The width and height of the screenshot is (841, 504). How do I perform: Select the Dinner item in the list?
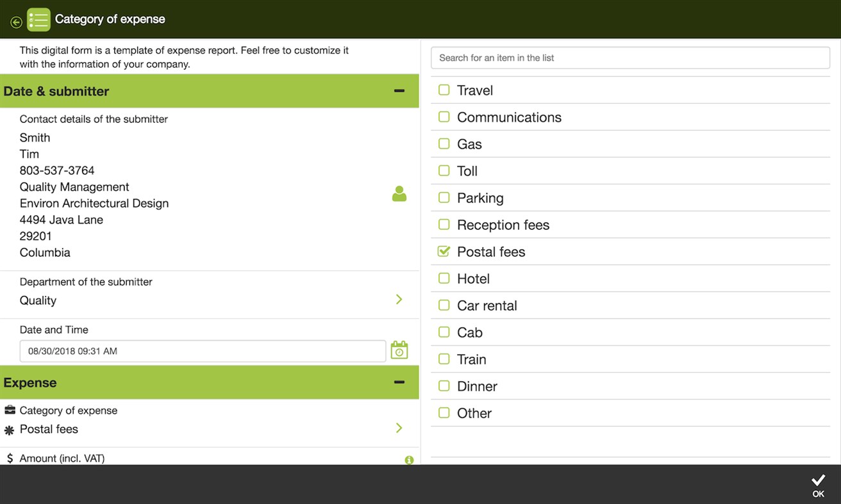[x=477, y=386]
